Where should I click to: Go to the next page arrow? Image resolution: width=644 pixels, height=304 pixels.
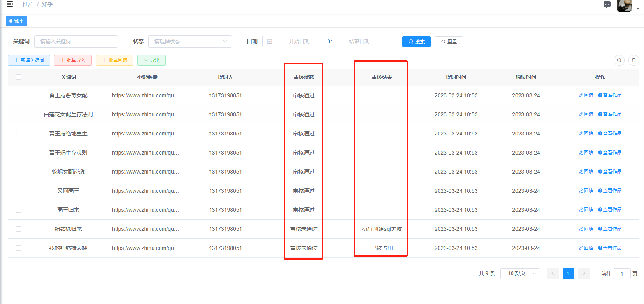pyautogui.click(x=584, y=274)
